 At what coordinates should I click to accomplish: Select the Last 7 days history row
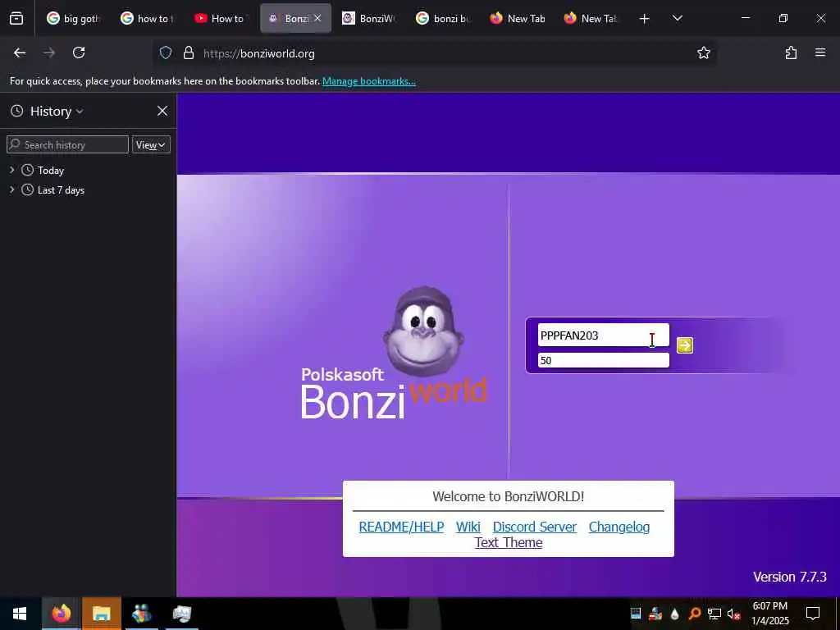pos(88,189)
